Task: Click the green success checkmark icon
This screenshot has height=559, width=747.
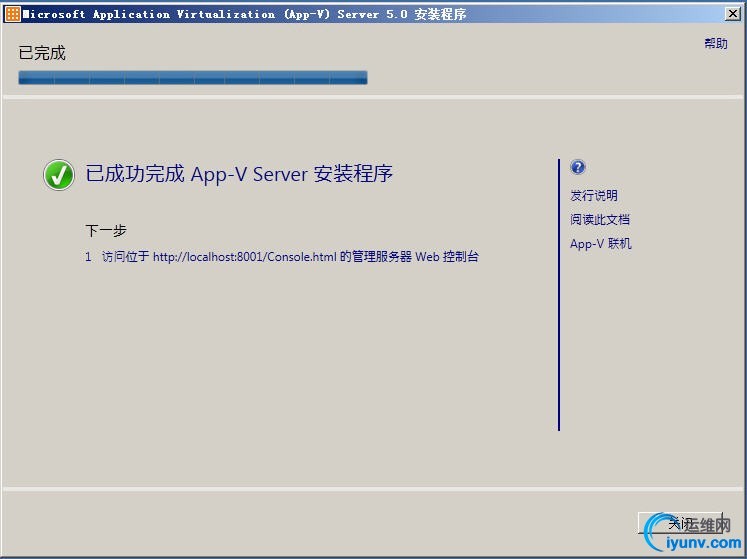Action: click(x=59, y=174)
